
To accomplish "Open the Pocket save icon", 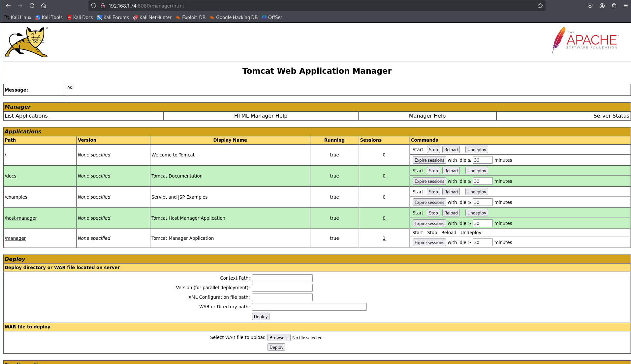I will (x=590, y=6).
